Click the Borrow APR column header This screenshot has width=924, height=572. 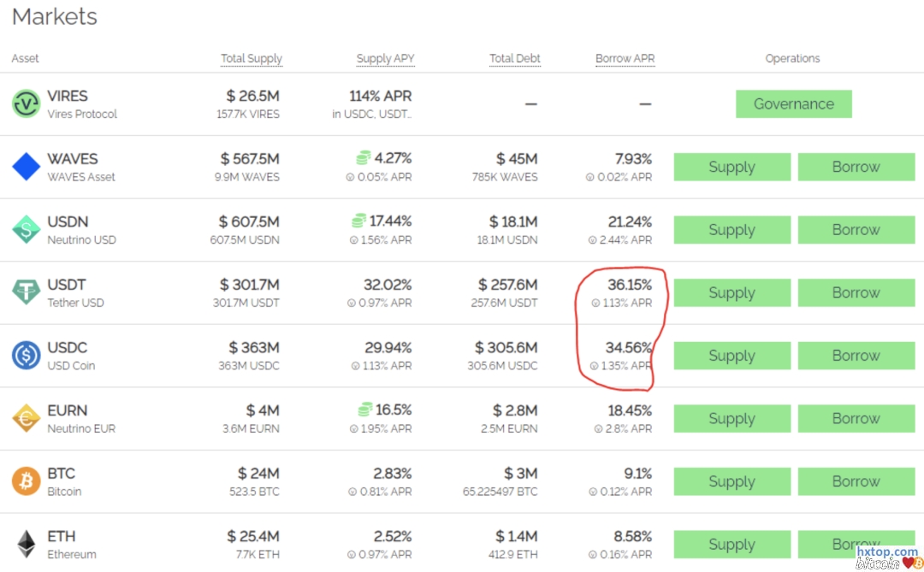click(x=625, y=59)
